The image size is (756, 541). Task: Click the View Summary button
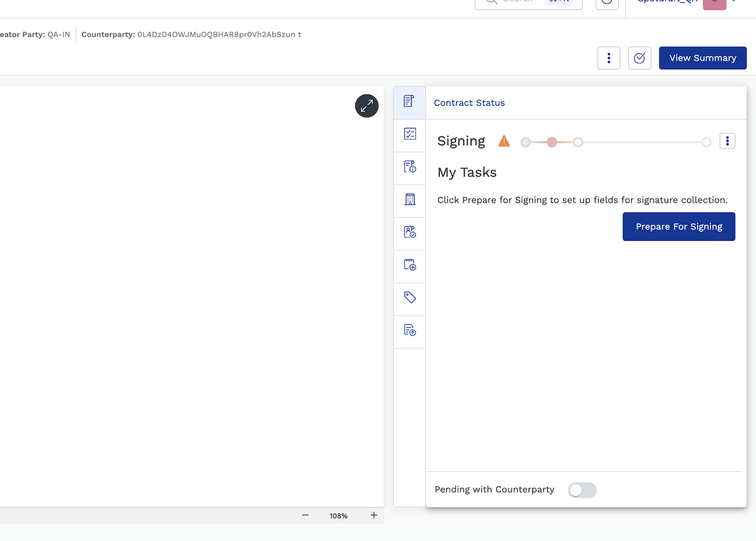pos(702,58)
